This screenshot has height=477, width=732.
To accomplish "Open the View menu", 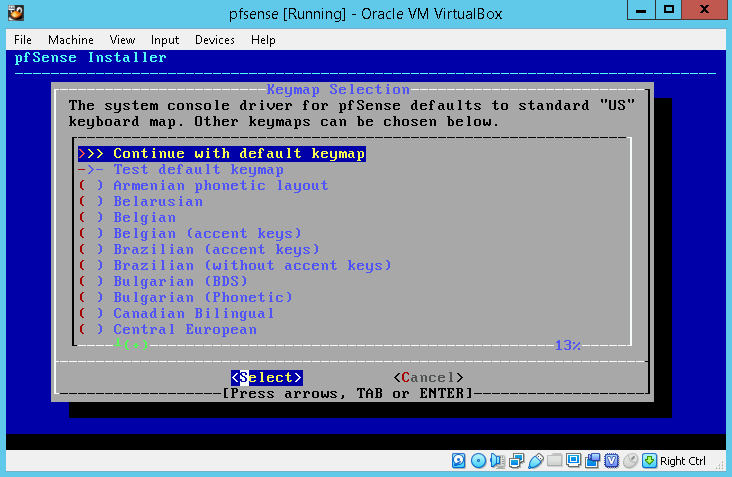I will click(x=123, y=40).
